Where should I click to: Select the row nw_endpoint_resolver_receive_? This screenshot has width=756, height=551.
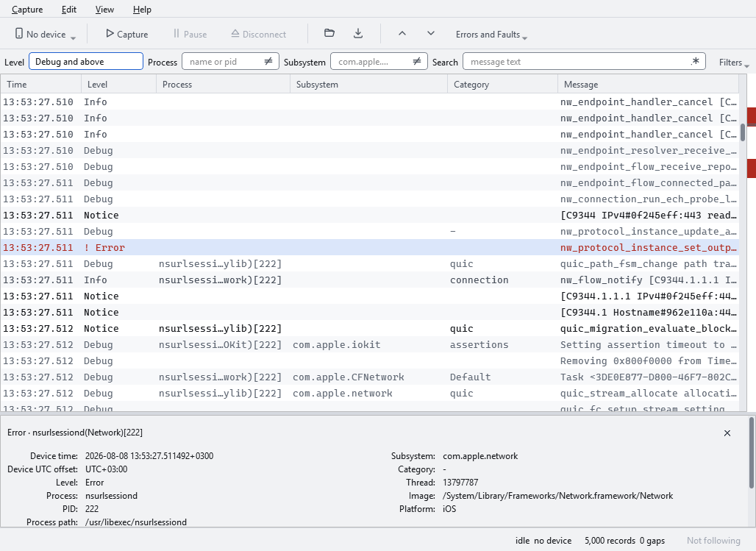369,151
